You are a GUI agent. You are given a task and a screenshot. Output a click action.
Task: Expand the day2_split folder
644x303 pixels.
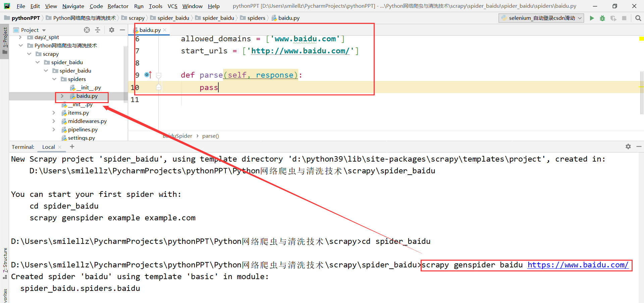(x=20, y=37)
